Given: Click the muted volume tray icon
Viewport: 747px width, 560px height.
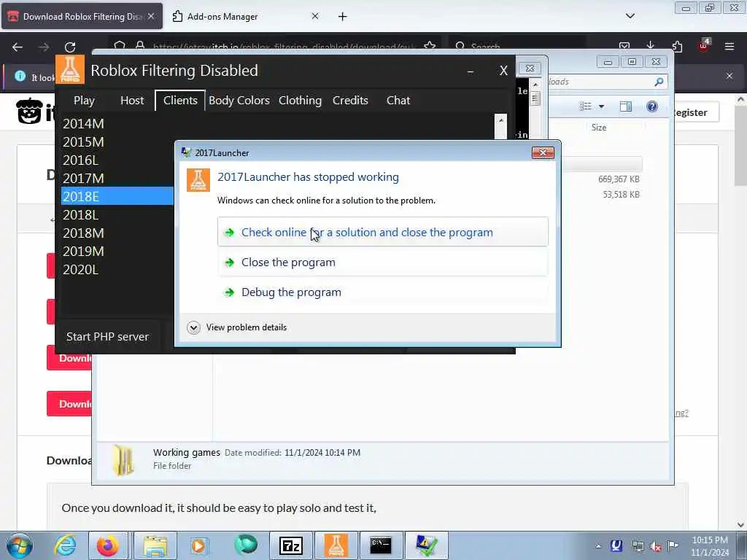Looking at the screenshot, I should [656, 546].
